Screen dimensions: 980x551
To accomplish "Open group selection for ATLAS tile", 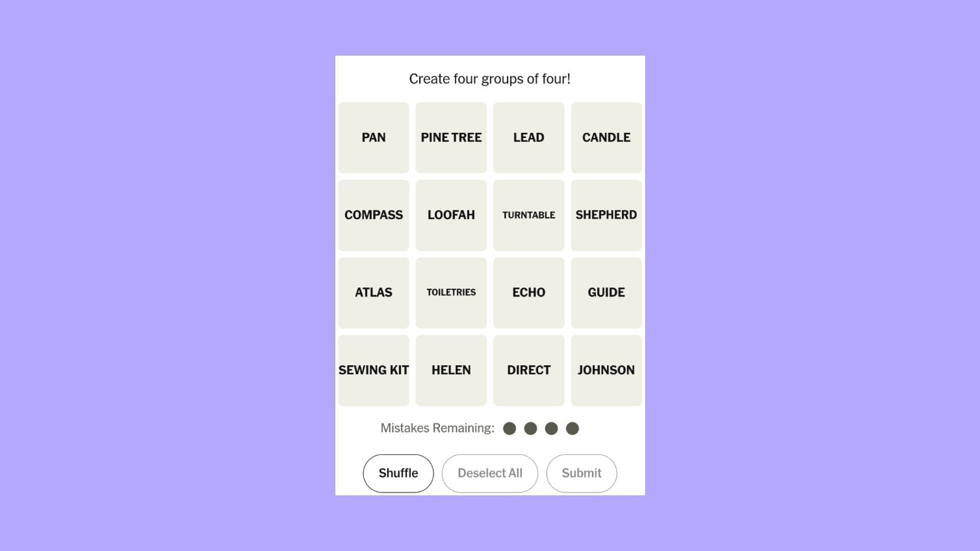I will click(374, 292).
